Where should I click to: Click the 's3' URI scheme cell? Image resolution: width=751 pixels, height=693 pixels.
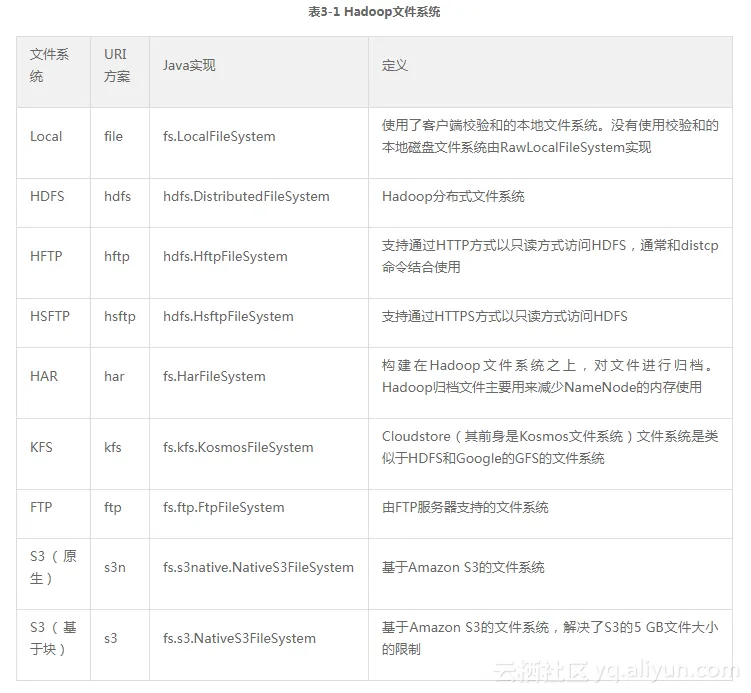tap(120, 645)
